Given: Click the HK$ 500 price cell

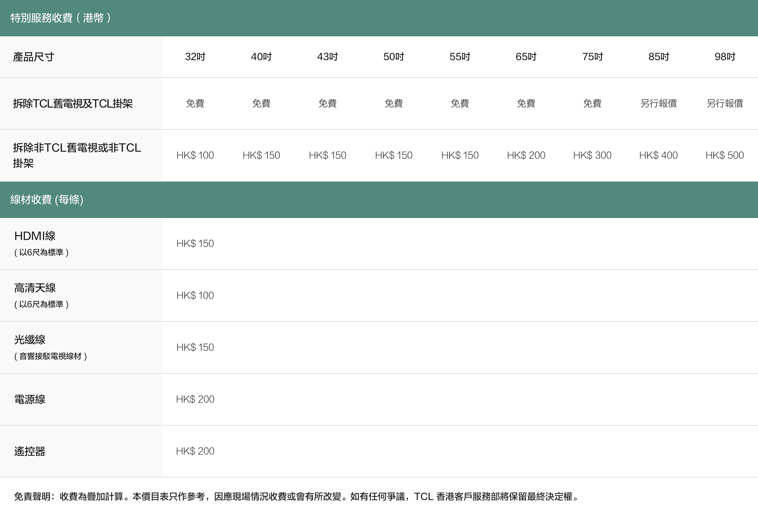Looking at the screenshot, I should (x=725, y=155).
